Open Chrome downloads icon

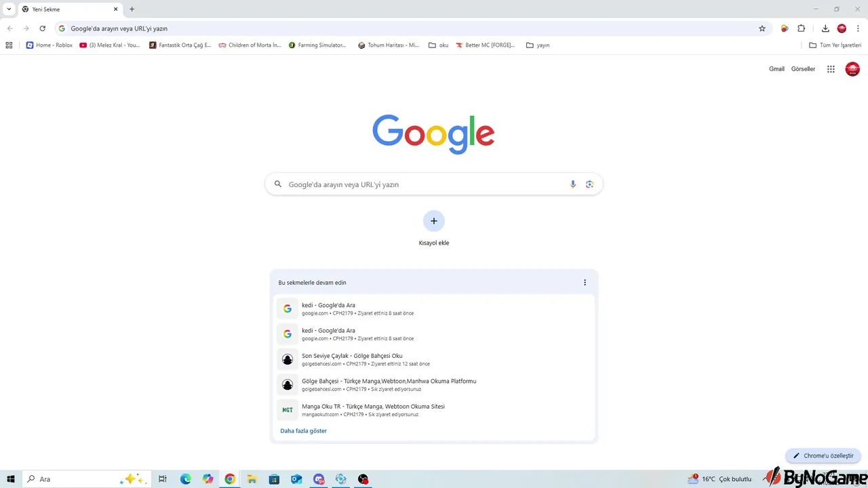[825, 28]
